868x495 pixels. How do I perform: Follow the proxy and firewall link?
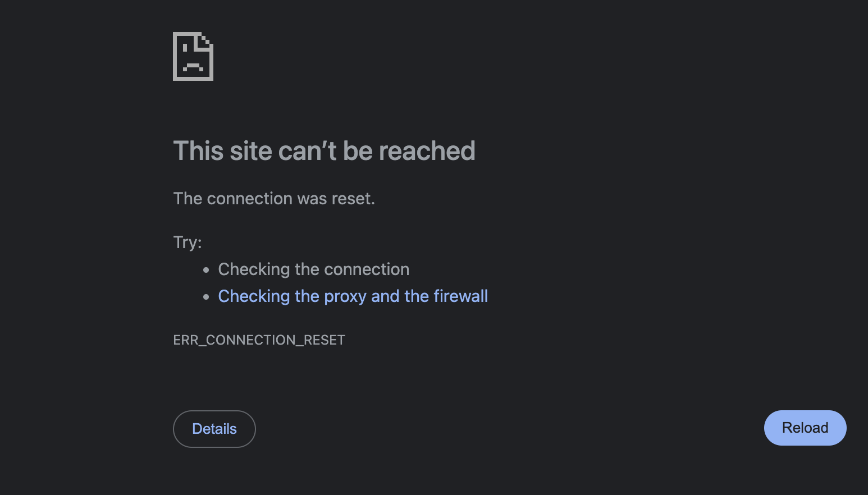(353, 296)
